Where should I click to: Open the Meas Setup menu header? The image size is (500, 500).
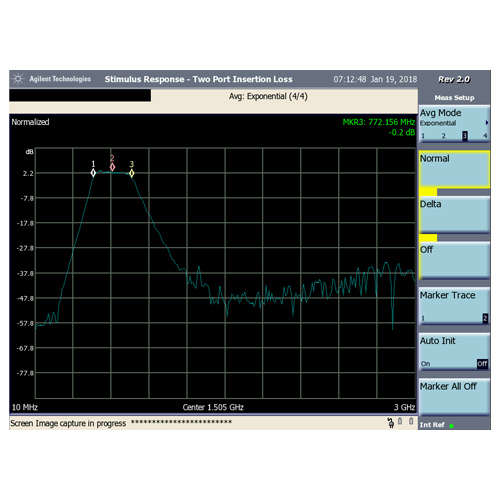(x=454, y=98)
